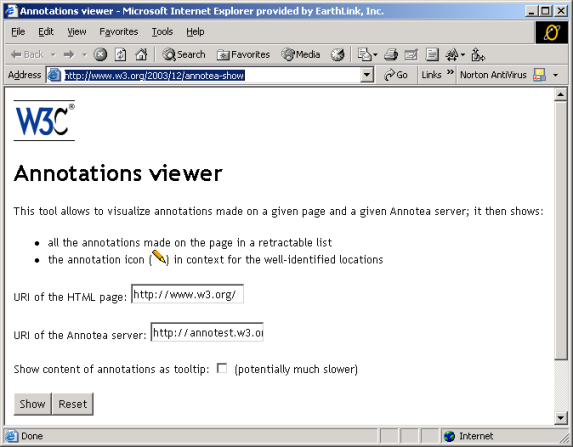573x447 pixels.
Task: Open the Tools menu
Action: pos(162,32)
